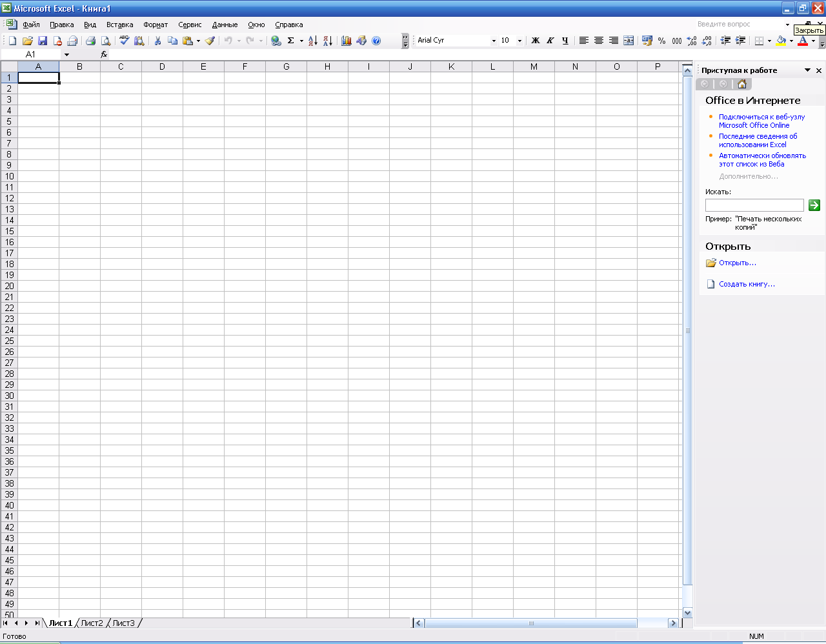Expand the Name Box dropdown arrow
Image resolution: width=826 pixels, height=644 pixels.
[66, 55]
